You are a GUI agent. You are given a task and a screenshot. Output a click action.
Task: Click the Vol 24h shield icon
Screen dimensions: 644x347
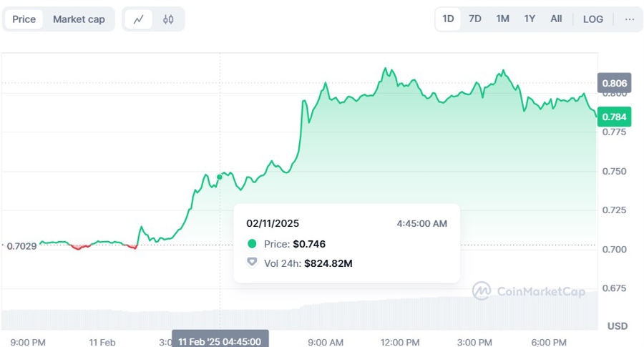(252, 263)
